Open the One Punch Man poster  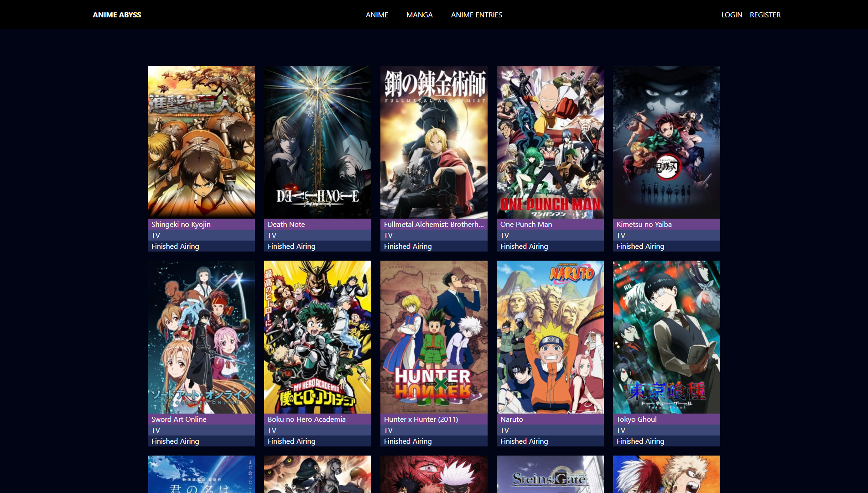pyautogui.click(x=550, y=142)
